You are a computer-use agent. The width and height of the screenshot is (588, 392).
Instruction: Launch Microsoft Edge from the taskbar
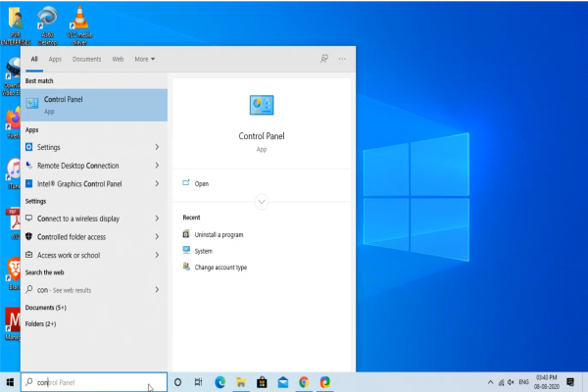[220, 382]
